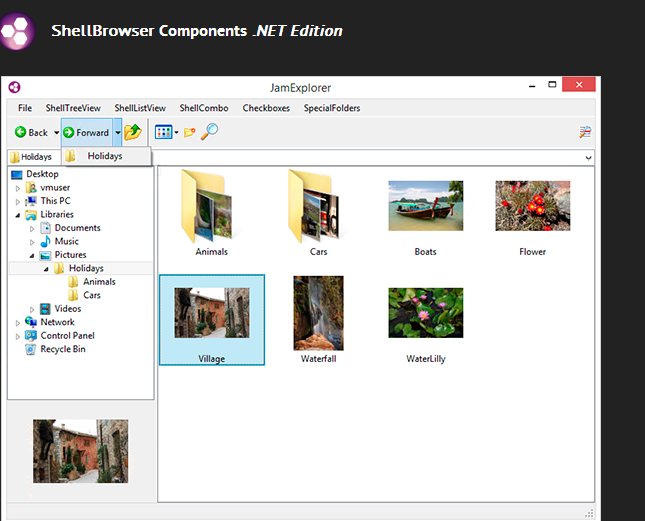Minimize the JamExplorer window
The width and height of the screenshot is (645, 521).
pos(532,85)
